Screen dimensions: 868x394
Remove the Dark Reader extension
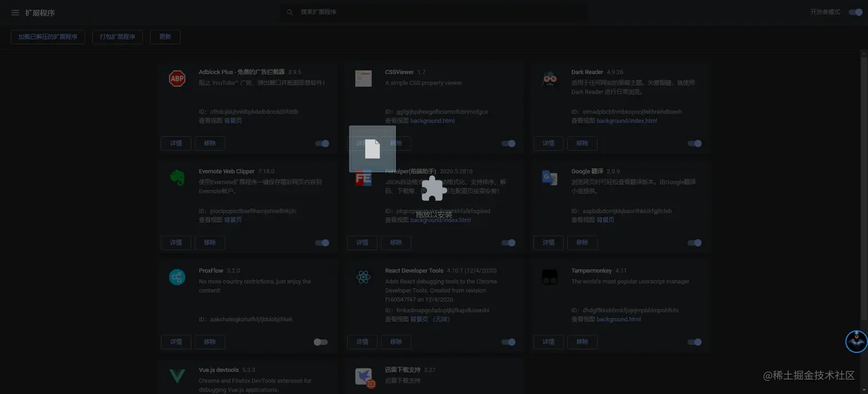click(583, 143)
